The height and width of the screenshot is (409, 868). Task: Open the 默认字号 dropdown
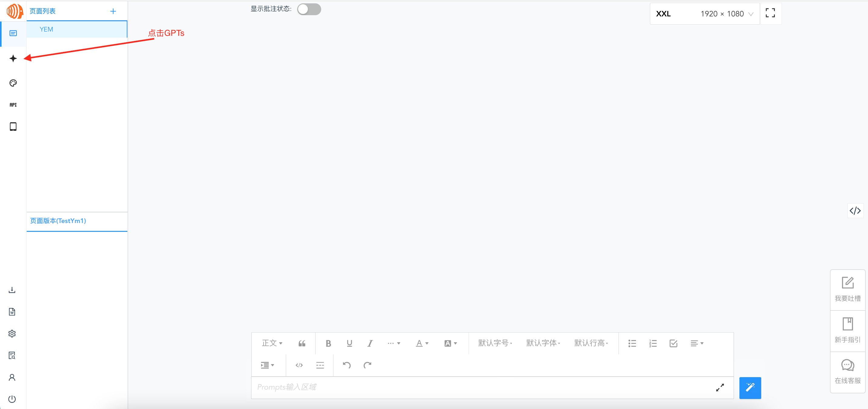[x=494, y=343]
